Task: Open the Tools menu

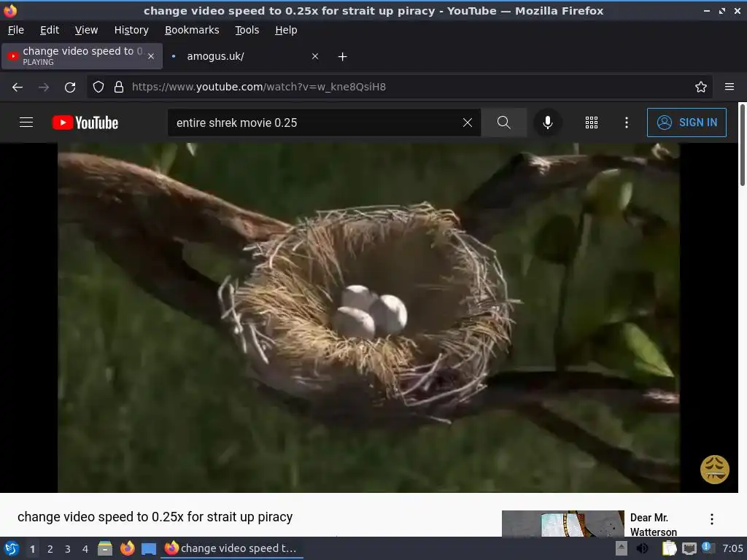Action: tap(247, 30)
